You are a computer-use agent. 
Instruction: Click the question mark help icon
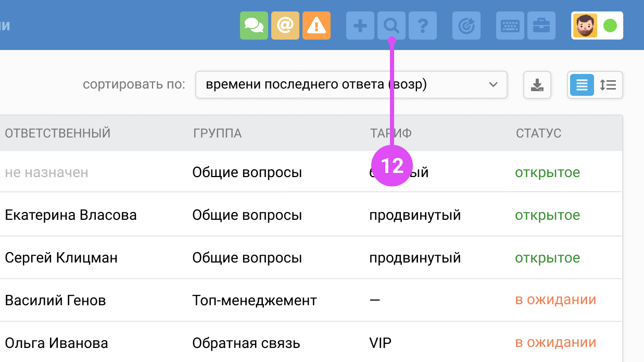coord(422,26)
